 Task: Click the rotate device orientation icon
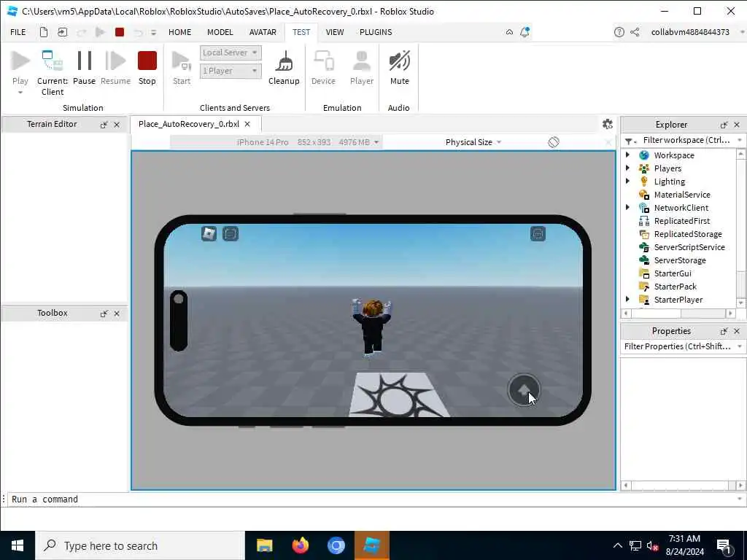[x=553, y=142]
